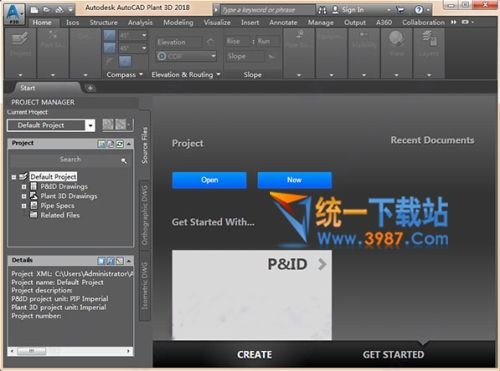The width and height of the screenshot is (500, 371).
Task: Click the Details panel horizontal scrollbar
Action: click(x=71, y=351)
